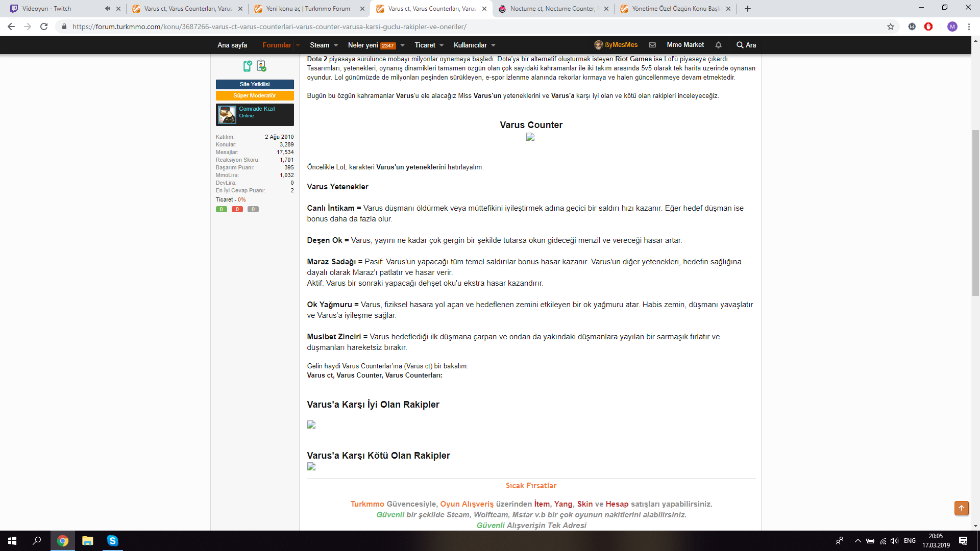Open the Ara search button
This screenshot has height=551, width=980.
click(x=746, y=45)
